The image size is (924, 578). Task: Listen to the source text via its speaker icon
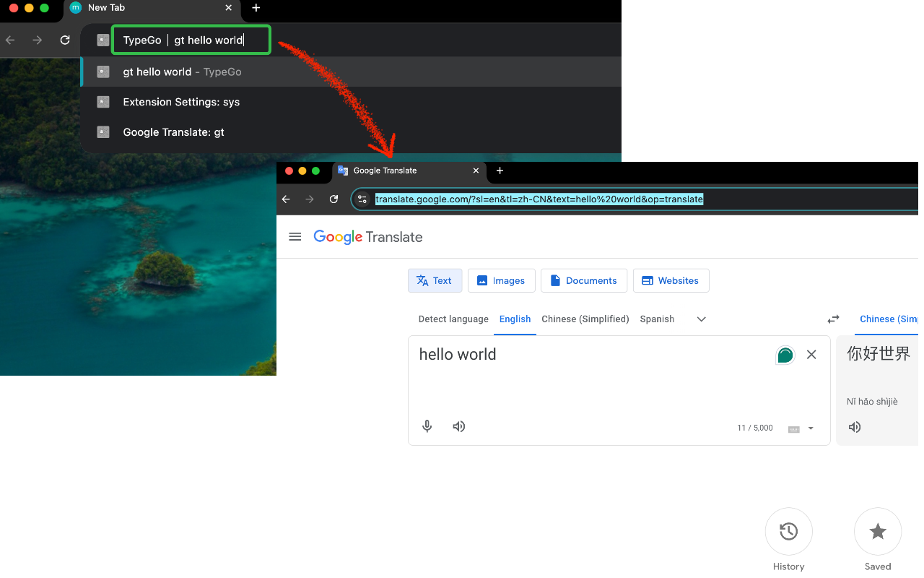pos(459,426)
